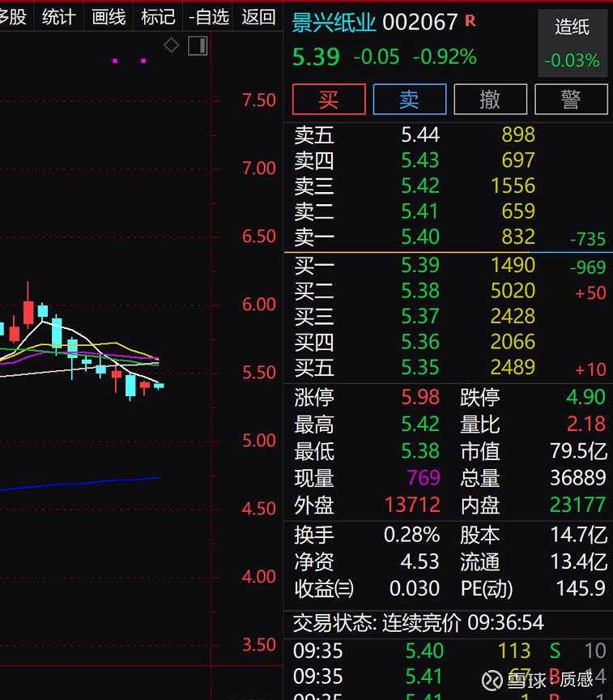613x700 pixels.
Task: Click 买四 price 5.36
Action: point(420,342)
